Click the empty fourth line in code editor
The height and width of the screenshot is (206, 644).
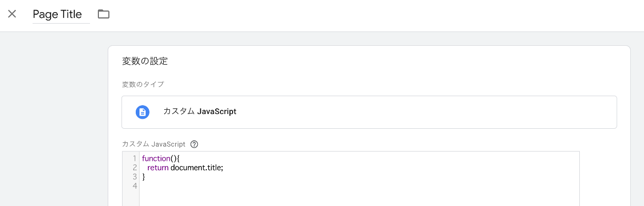359,186
